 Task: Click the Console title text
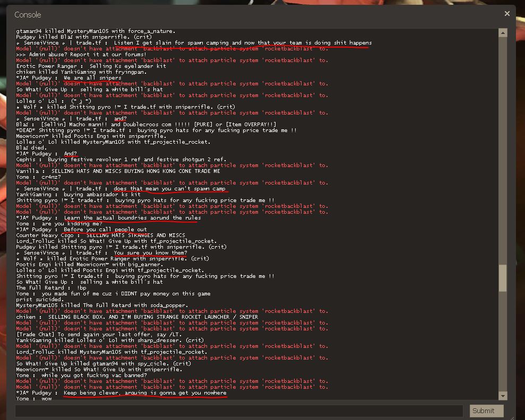(x=28, y=14)
